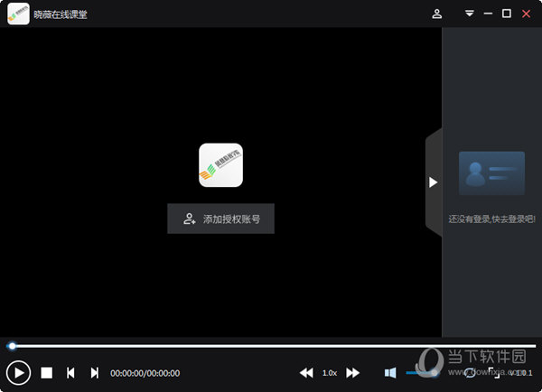Screen dimensions: 542x392
Task: Open the user account icon in the title bar
Action: point(437,14)
